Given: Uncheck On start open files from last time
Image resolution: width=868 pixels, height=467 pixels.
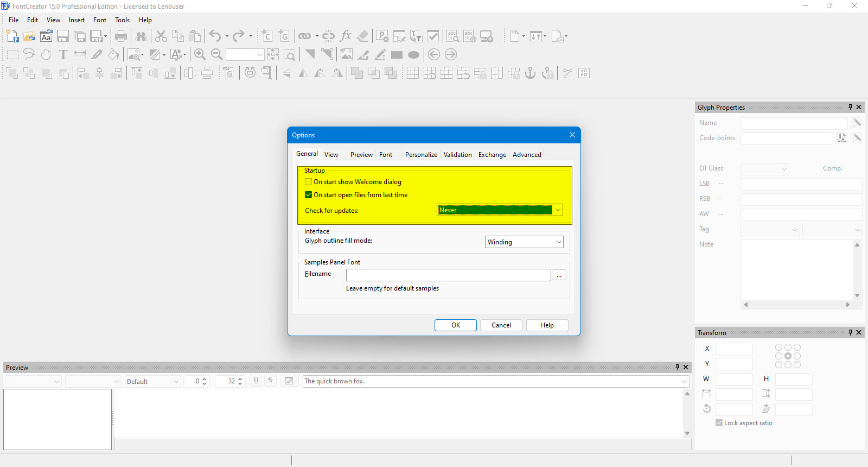Looking at the screenshot, I should [308, 195].
